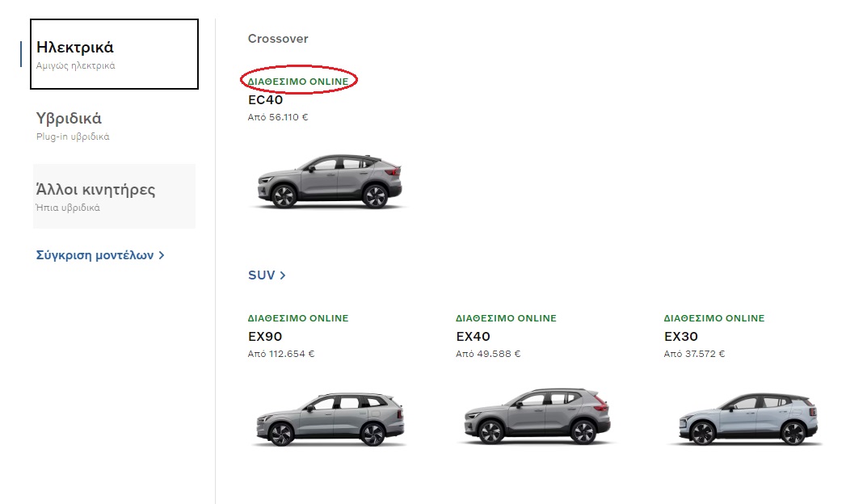Open the EX40 car thumbnail
This screenshot has height=504, width=867.
click(x=537, y=417)
